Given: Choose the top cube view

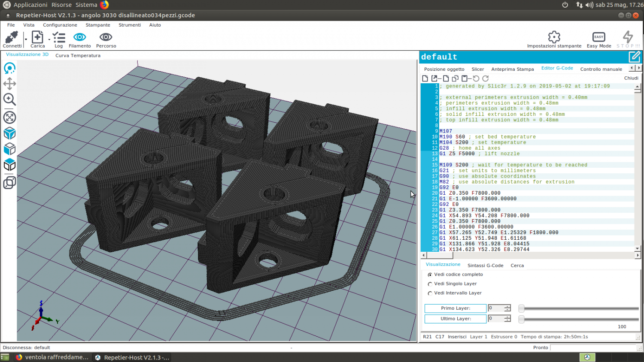Looking at the screenshot, I should tap(9, 165).
